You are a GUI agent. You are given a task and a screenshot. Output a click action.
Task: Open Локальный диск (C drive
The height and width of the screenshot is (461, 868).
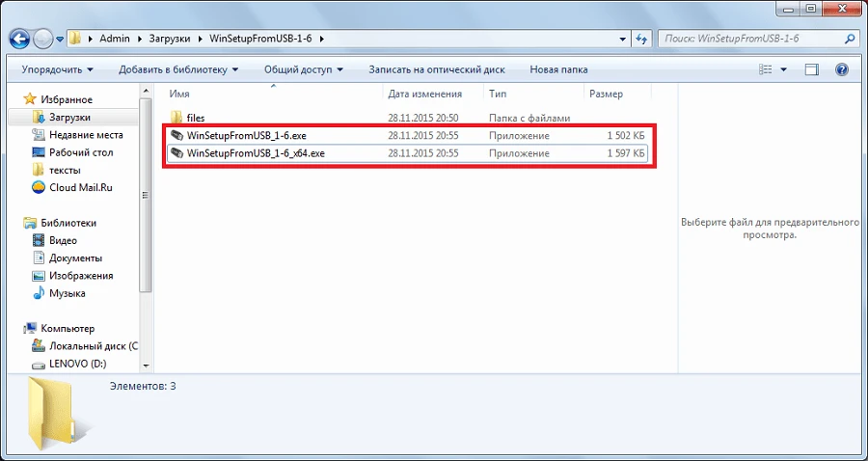[x=93, y=346]
